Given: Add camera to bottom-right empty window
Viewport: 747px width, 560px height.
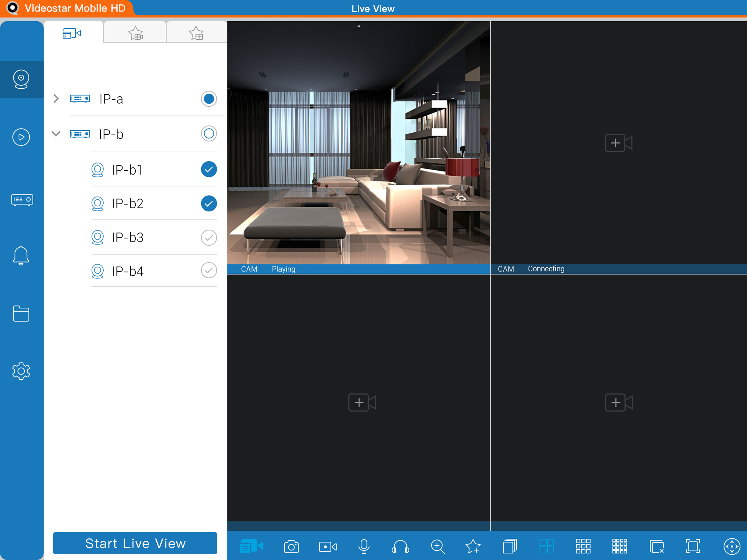Looking at the screenshot, I should (x=618, y=402).
